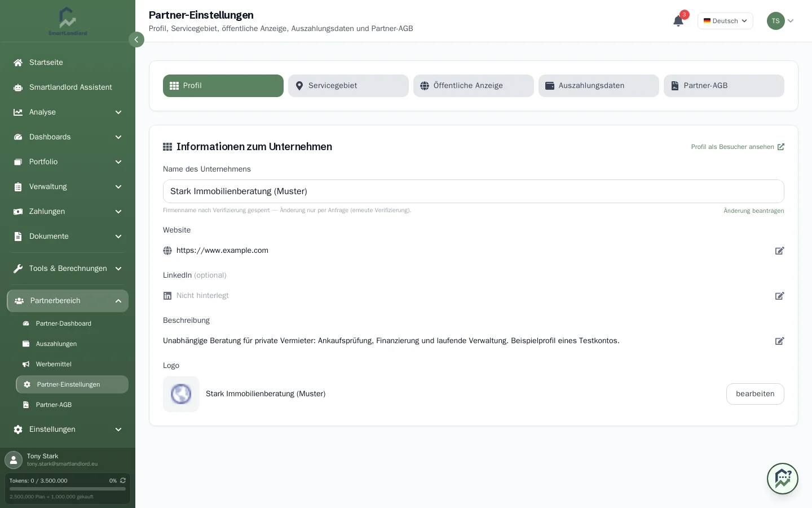Switch to the Auszahlungsdaten tab
The width and height of the screenshot is (812, 508).
(599, 86)
